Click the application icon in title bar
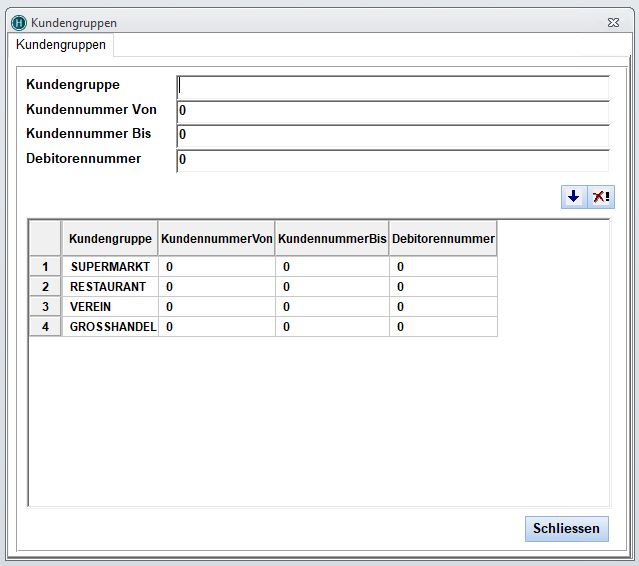Screen dimensions: 639x566 point(18,21)
